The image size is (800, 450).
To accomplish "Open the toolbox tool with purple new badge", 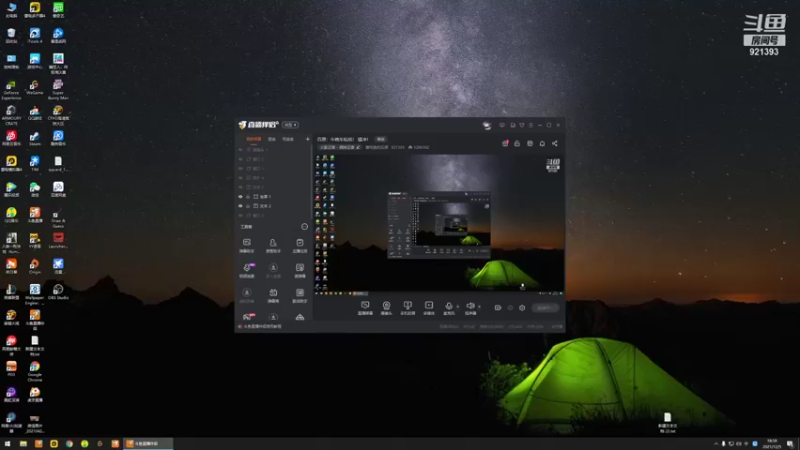I will [x=247, y=270].
